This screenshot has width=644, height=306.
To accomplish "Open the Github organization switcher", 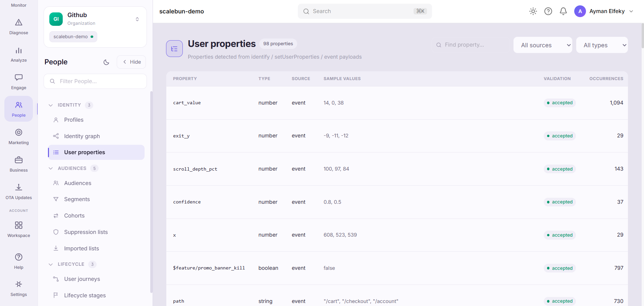I will click(95, 19).
